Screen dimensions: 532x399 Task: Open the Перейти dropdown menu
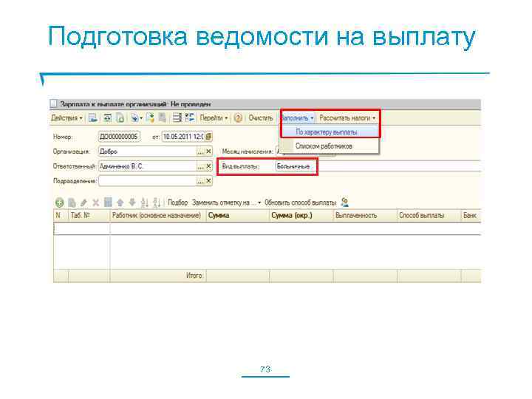click(x=214, y=117)
